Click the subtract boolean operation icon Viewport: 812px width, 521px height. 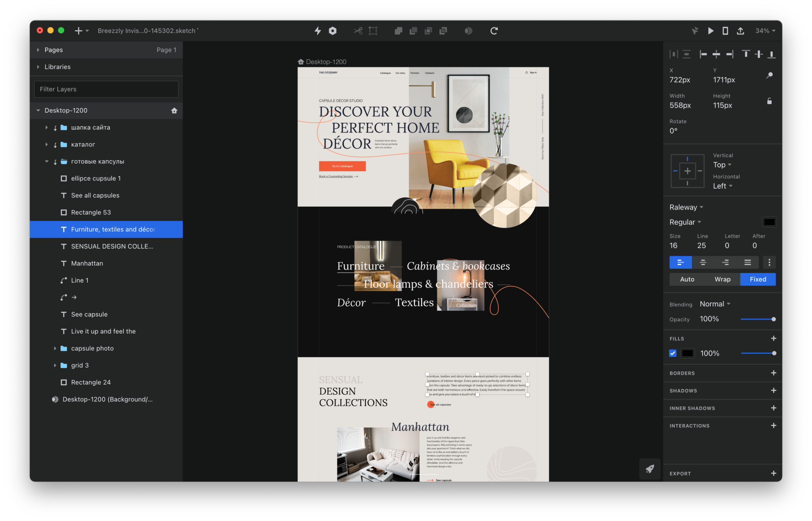pos(413,31)
